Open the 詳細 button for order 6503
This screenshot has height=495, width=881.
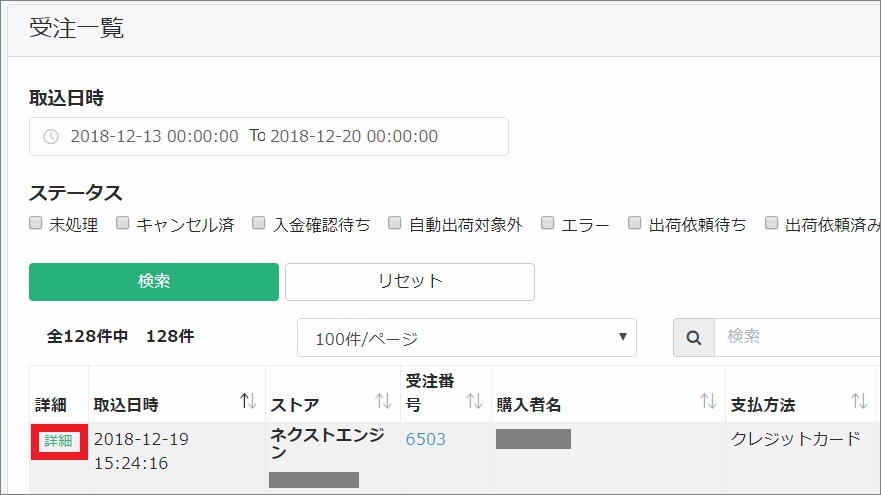point(58,441)
